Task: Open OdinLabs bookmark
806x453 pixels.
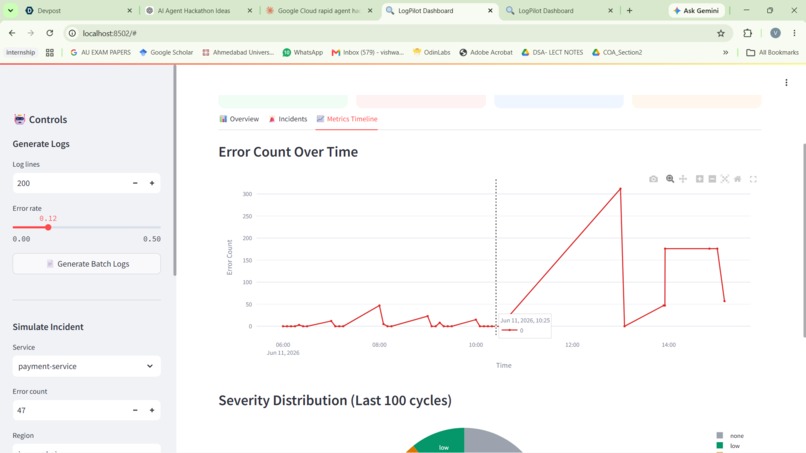Action: pos(431,52)
